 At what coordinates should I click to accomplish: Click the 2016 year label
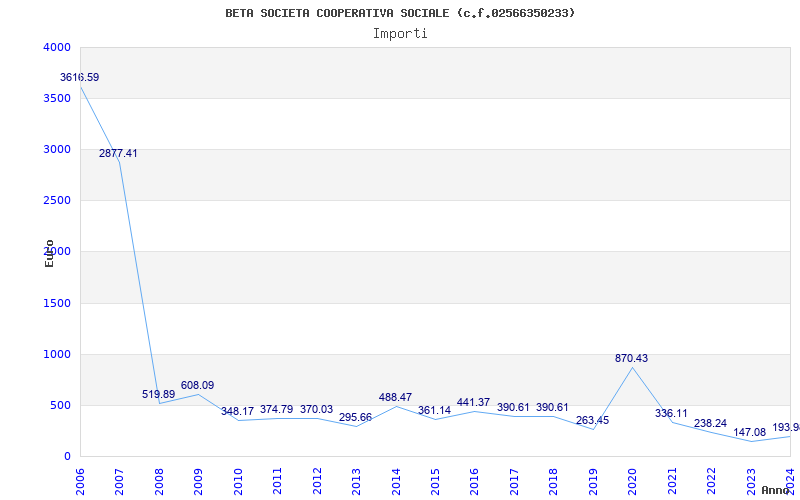pos(475,481)
